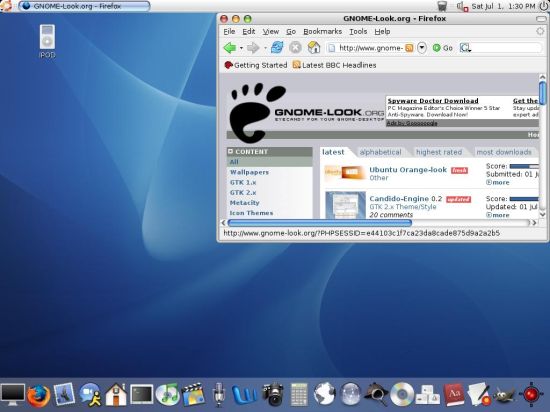Expand the Back button history dropdown arrow

point(241,48)
